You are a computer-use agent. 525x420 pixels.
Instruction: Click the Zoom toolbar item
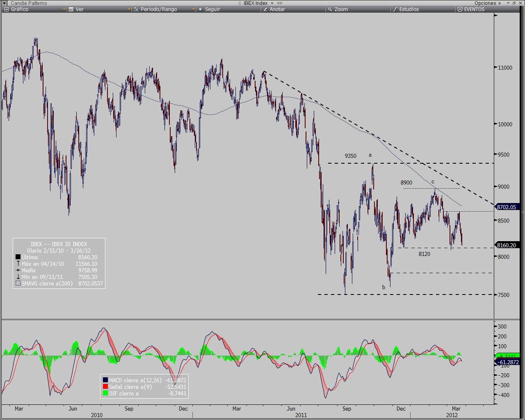point(341,9)
